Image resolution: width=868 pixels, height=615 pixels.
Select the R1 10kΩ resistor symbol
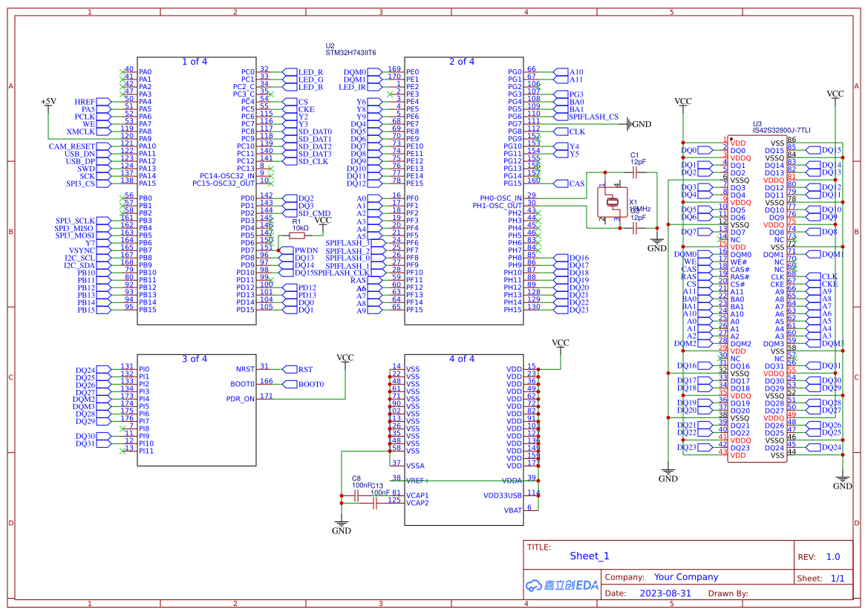coord(301,235)
